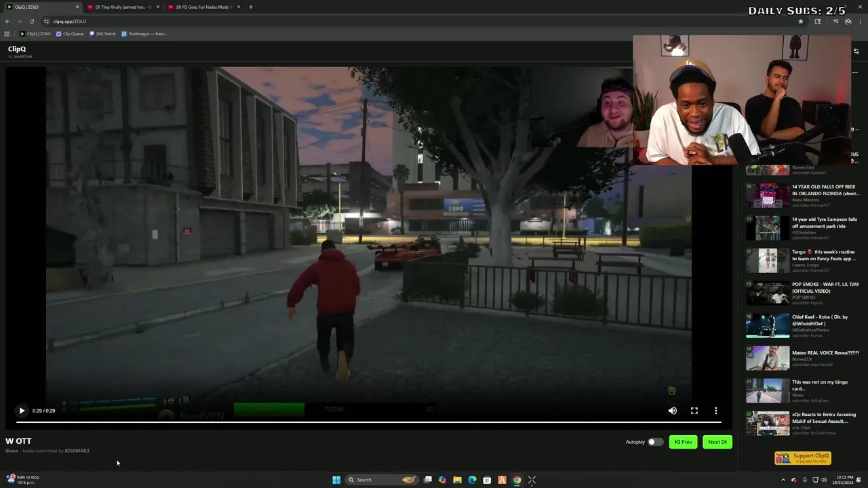Image resolution: width=868 pixels, height=488 pixels.
Task: Open Task View on the taskbar
Action: (428, 480)
